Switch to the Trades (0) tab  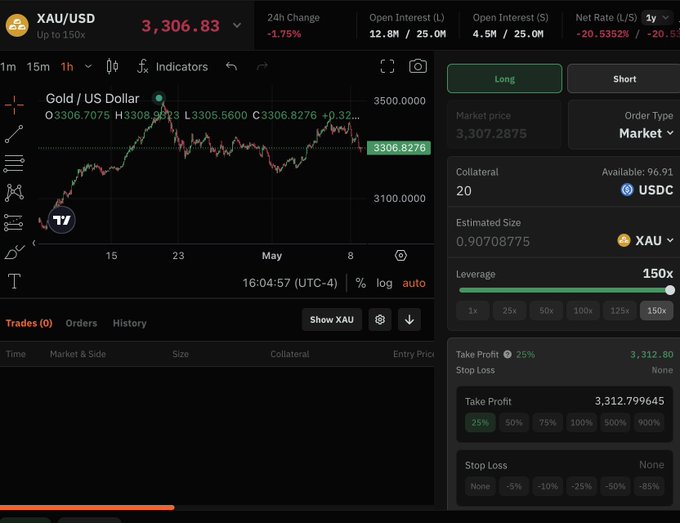29,323
